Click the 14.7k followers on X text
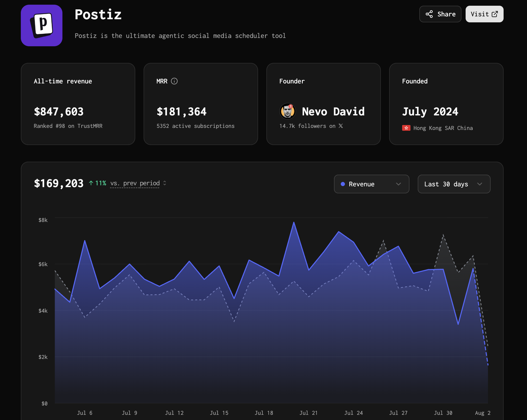Viewport: 527px width, 420px height. point(311,126)
